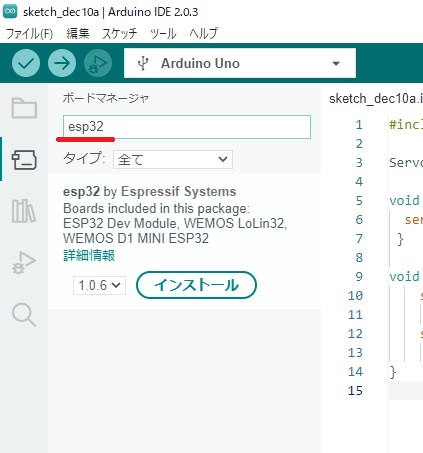
Task: Click the 'Boards included in this package:' text
Action: point(156,209)
